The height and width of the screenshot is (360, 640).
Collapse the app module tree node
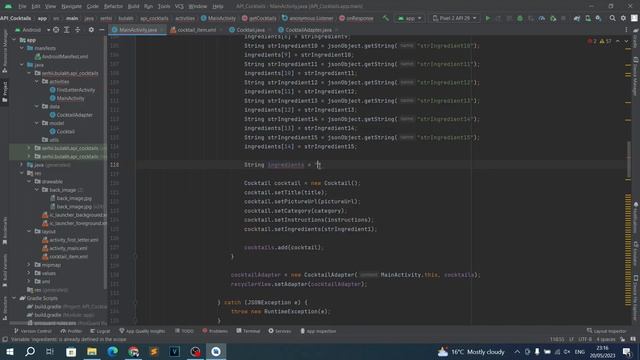pyautogui.click(x=14, y=40)
